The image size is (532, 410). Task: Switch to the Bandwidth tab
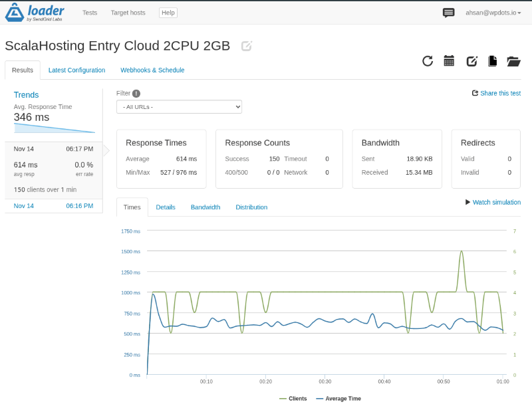(205, 207)
